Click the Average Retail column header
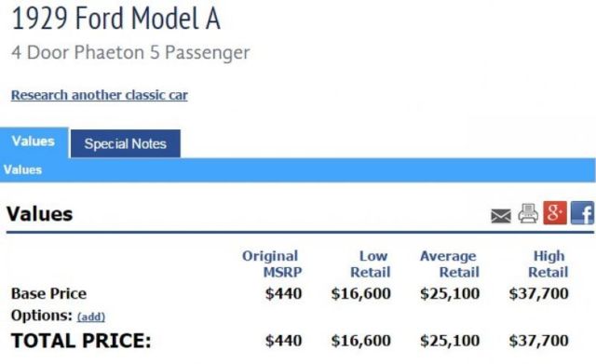Viewport: 596px width, 364px height. pos(449,264)
